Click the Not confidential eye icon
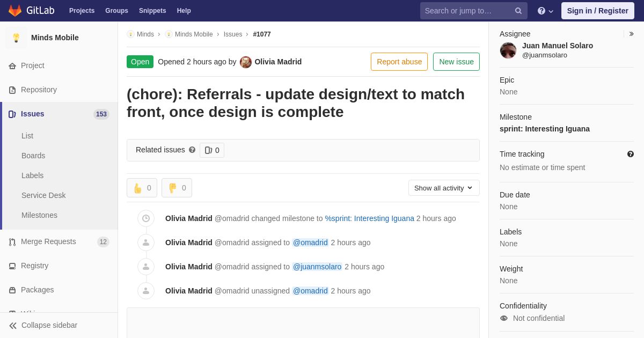This screenshot has height=338, width=644. tap(504, 318)
